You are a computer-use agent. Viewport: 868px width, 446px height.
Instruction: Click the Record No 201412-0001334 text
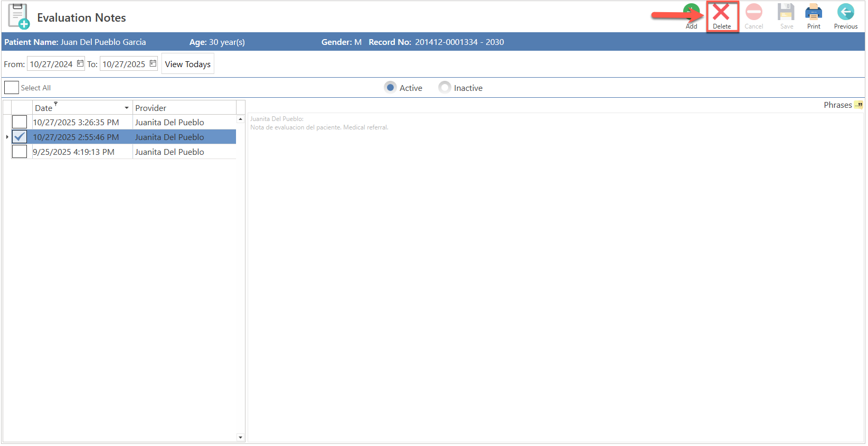[436, 42]
